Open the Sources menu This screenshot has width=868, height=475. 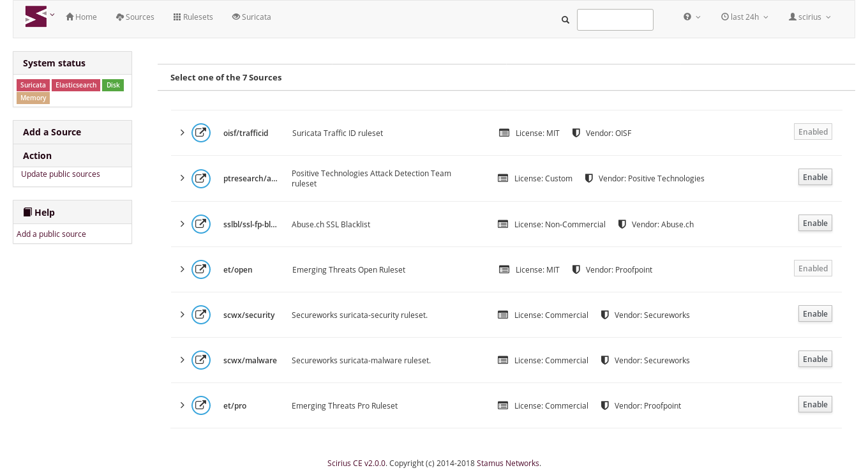click(x=135, y=17)
